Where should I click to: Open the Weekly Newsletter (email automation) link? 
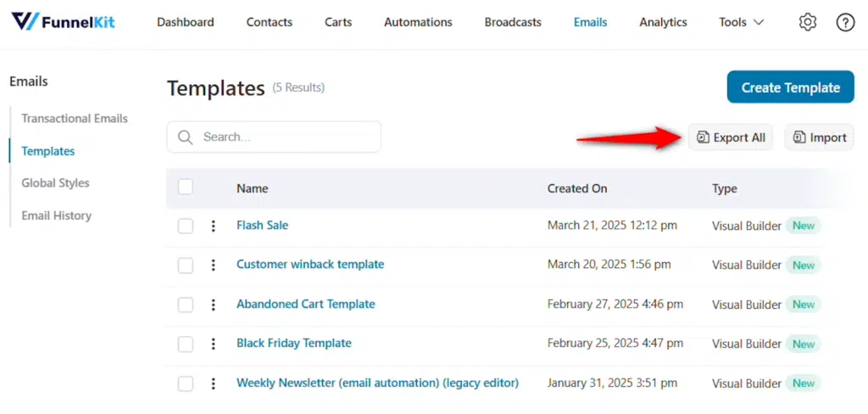[x=377, y=383]
